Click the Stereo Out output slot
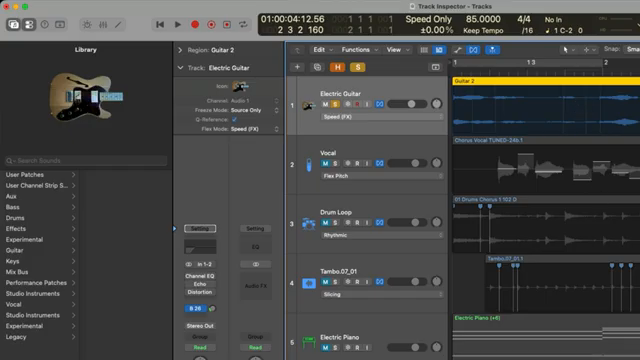 (x=200, y=326)
